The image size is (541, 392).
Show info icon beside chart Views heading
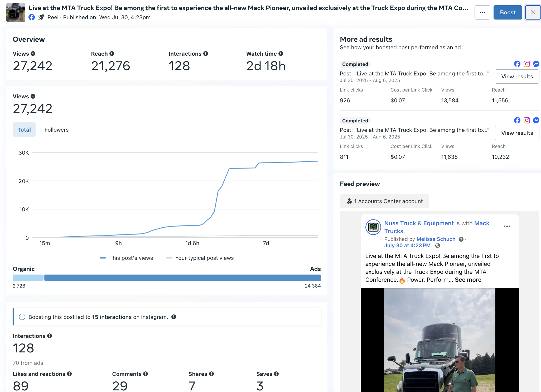(33, 96)
